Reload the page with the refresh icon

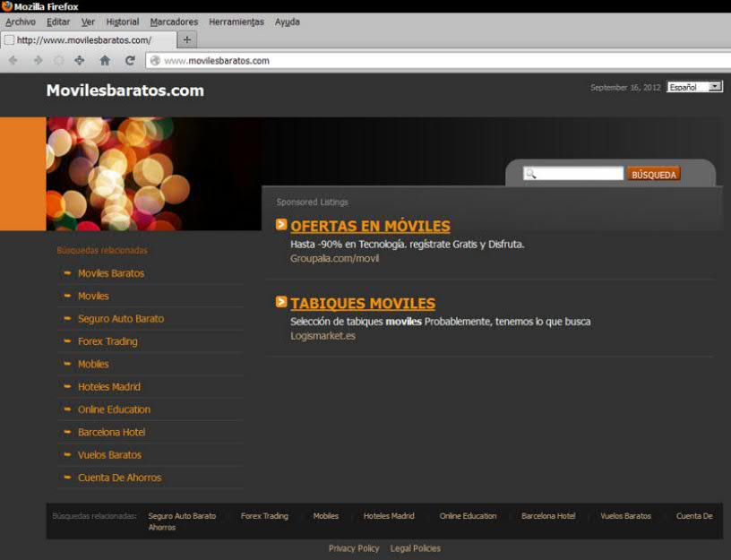click(x=130, y=61)
